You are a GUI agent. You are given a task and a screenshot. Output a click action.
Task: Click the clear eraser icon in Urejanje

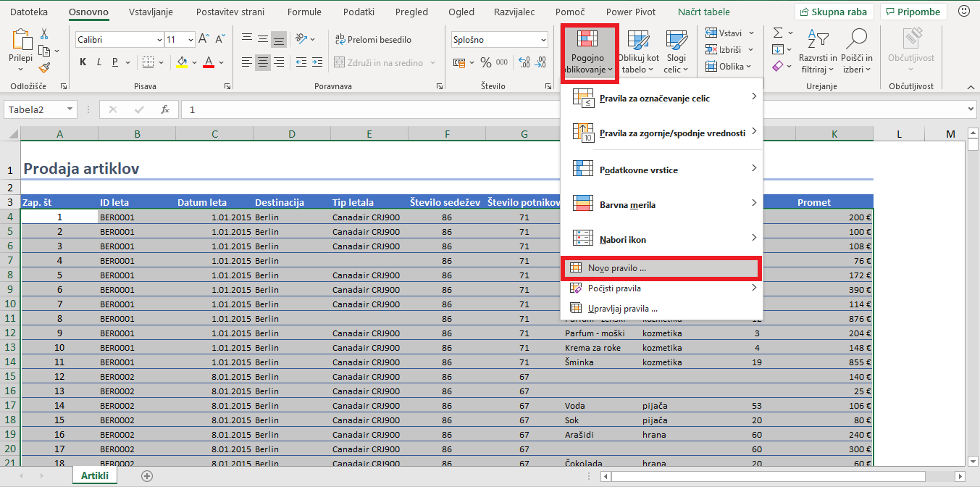777,67
